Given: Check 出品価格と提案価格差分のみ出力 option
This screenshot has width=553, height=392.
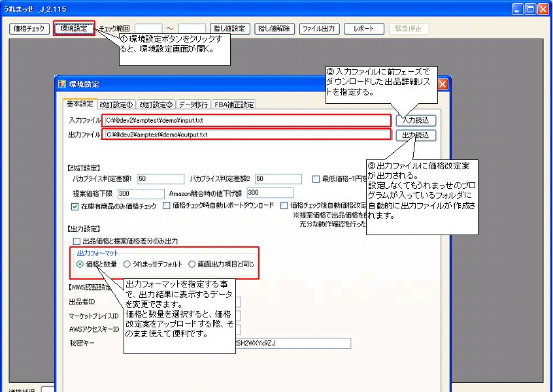Looking at the screenshot, I should [x=76, y=241].
